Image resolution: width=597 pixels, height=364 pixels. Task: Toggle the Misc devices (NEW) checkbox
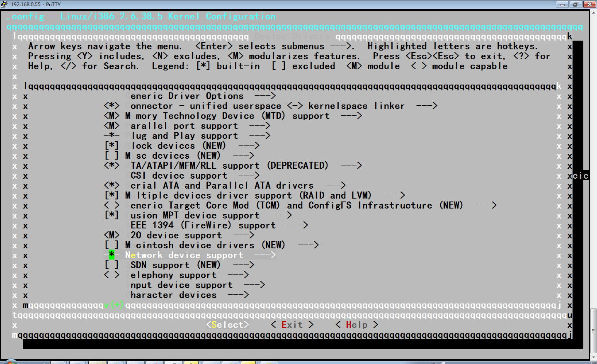(112, 156)
